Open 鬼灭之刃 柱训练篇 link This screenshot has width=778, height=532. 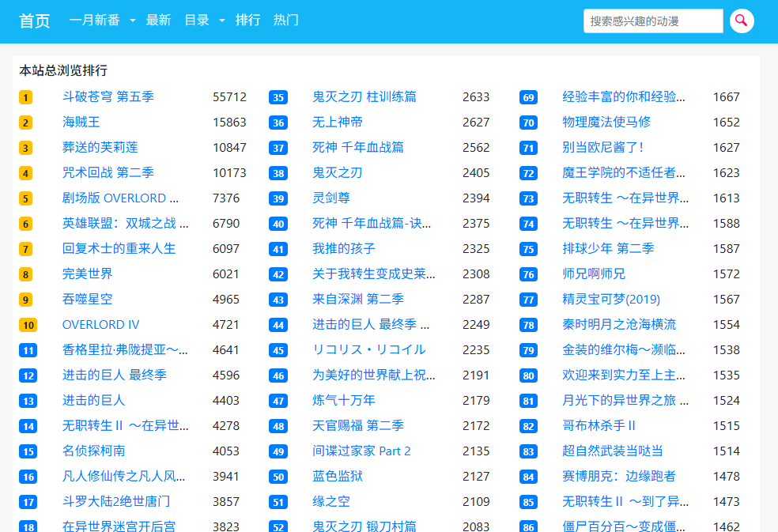point(364,97)
